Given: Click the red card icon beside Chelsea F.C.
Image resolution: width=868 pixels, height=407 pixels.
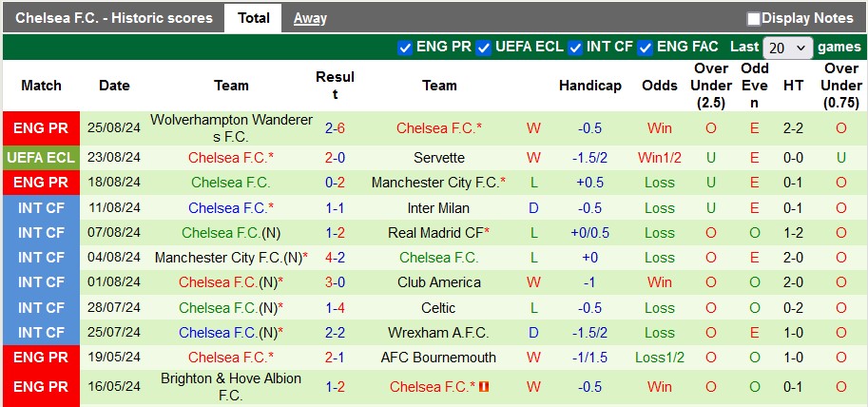Looking at the screenshot, I should point(485,386).
